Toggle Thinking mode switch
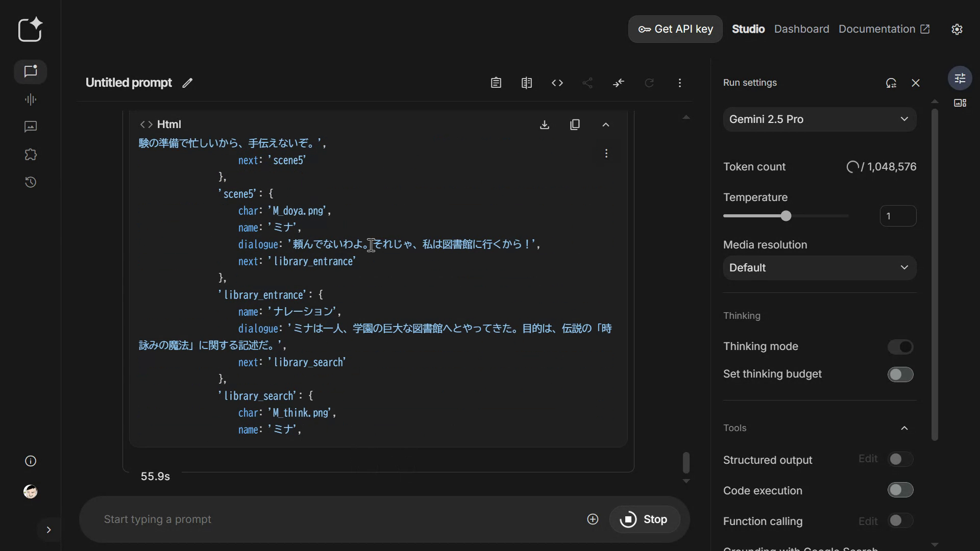 click(900, 347)
